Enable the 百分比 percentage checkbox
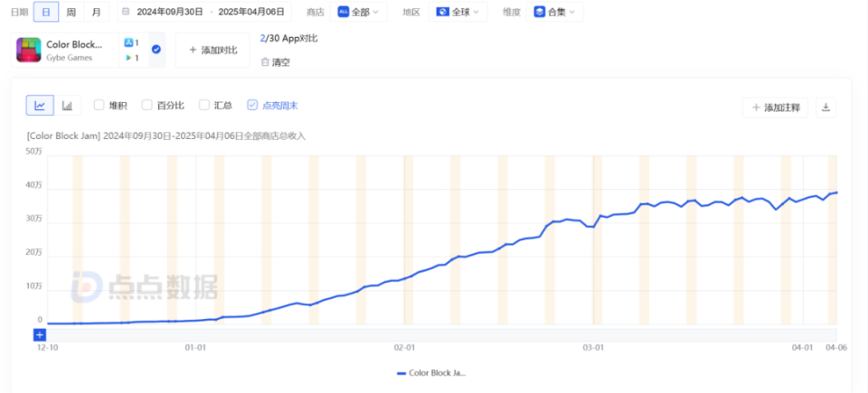Screen dimensions: 868x393 pos(146,105)
